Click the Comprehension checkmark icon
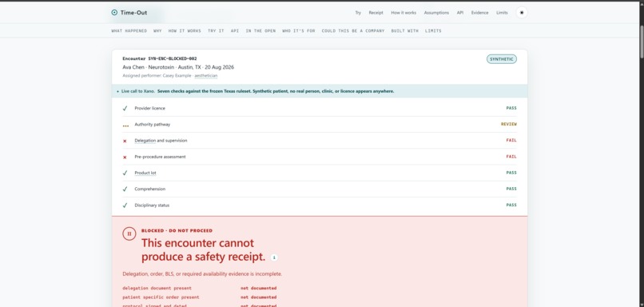Screen dimensions: 644x307 (125, 189)
